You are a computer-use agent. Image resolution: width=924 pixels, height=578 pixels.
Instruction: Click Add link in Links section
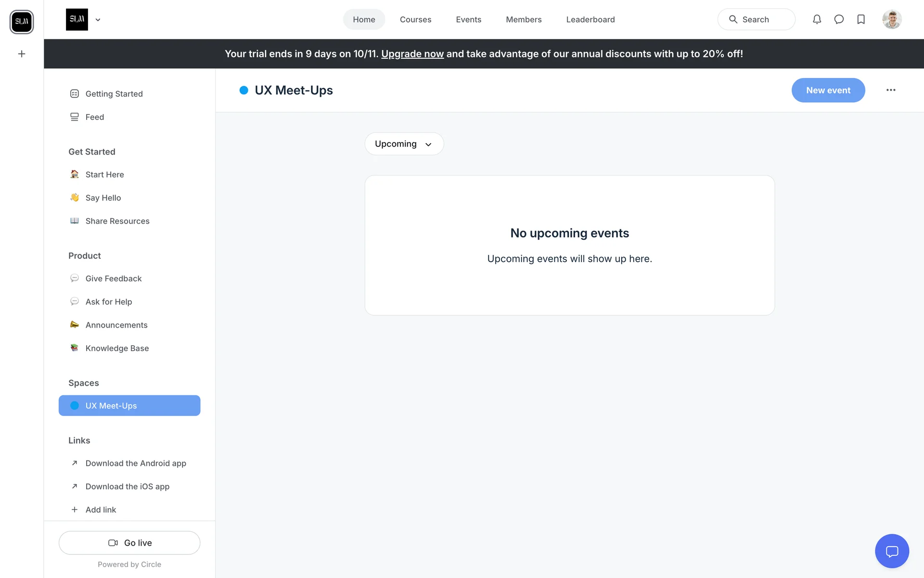click(x=101, y=510)
